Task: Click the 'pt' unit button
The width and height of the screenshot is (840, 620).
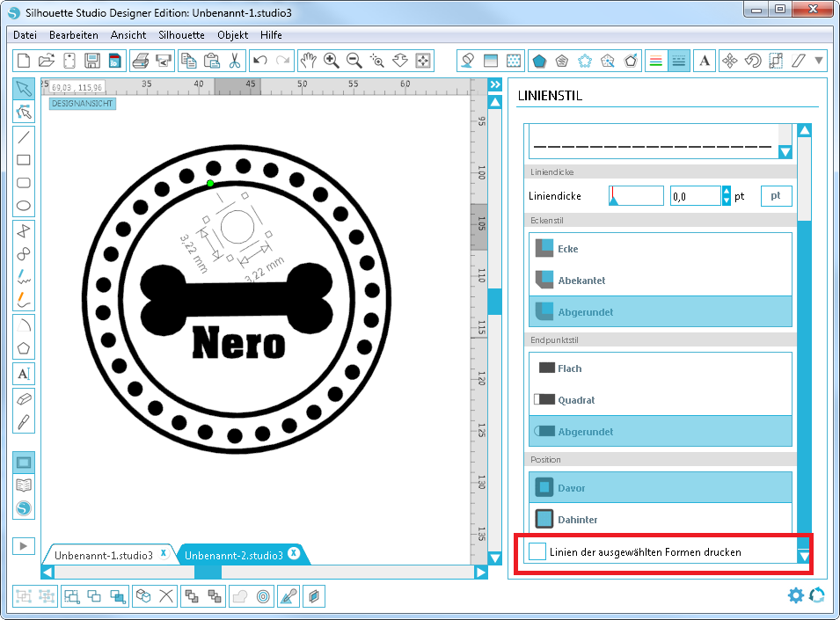Action: coord(776,196)
